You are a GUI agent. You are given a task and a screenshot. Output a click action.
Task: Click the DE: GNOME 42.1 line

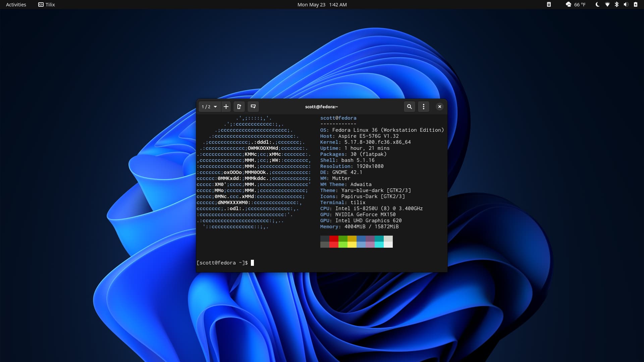tap(341, 172)
